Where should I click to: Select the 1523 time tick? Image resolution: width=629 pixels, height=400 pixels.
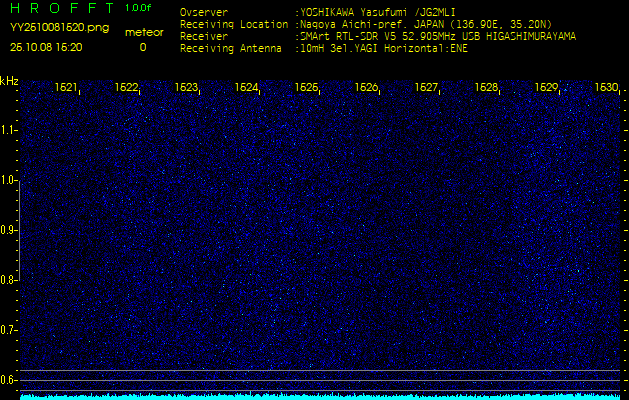click(186, 88)
